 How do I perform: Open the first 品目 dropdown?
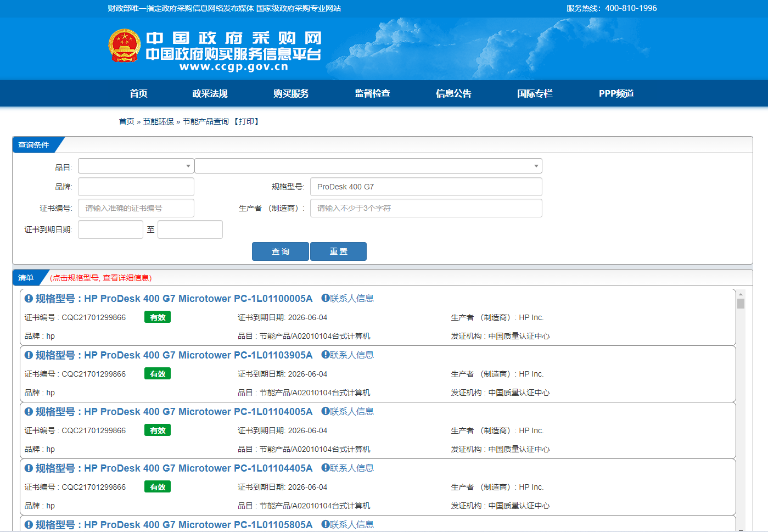click(x=136, y=166)
